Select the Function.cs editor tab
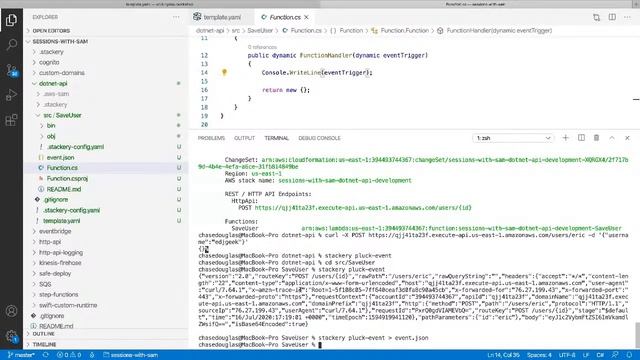 tap(284, 17)
